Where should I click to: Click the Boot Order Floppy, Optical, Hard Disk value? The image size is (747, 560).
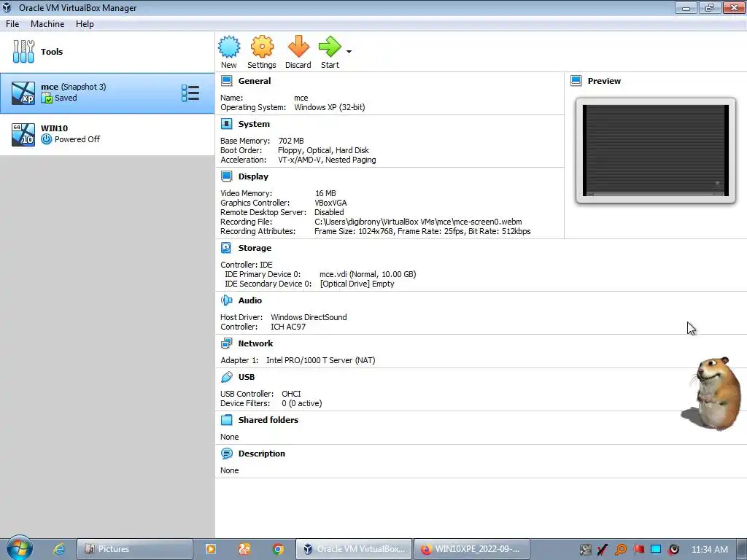(x=323, y=150)
